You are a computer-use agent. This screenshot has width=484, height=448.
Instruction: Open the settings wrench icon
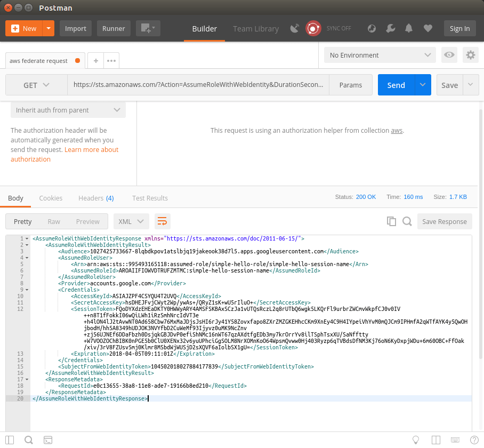tap(390, 28)
